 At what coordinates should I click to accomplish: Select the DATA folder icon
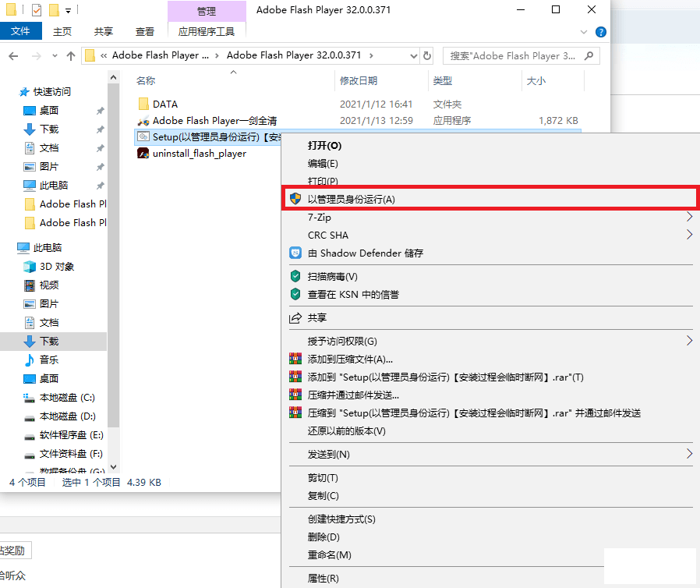pyautogui.click(x=143, y=104)
